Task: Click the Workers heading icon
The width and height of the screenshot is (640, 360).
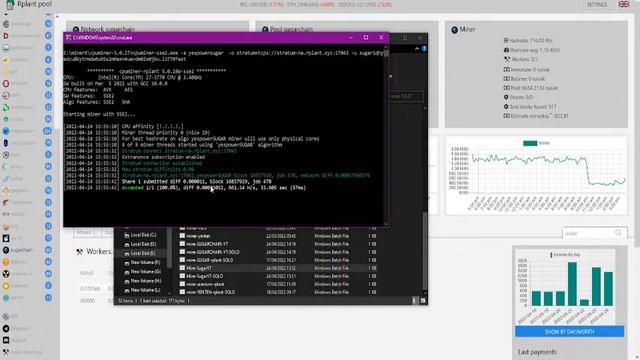Action: 80,252
